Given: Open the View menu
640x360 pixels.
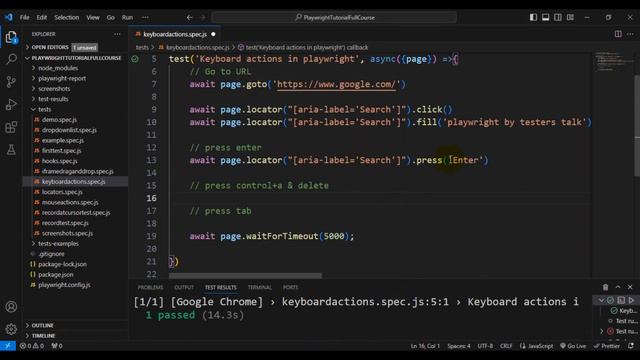Looking at the screenshot, I should 93,18.
